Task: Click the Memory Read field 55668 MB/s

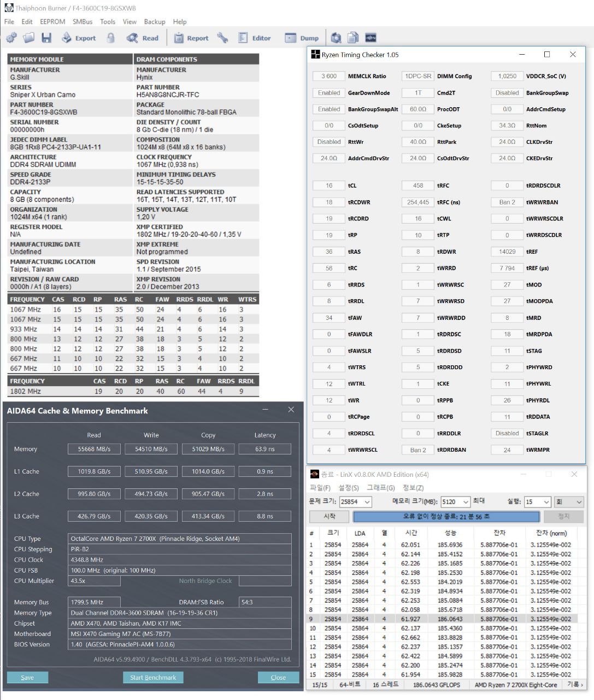Action: [94, 449]
